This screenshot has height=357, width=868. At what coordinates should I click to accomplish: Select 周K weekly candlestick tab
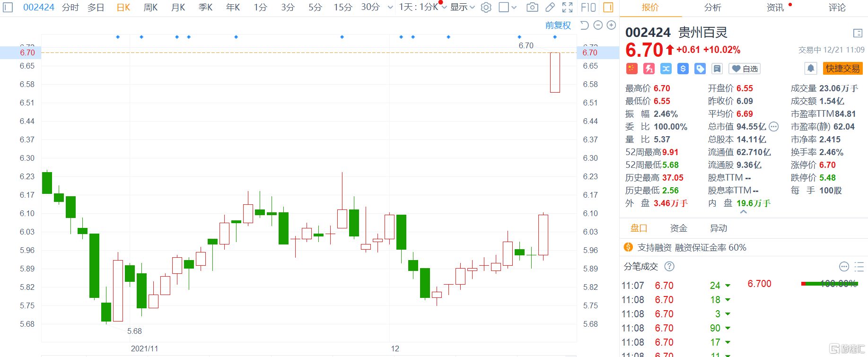[x=151, y=7]
